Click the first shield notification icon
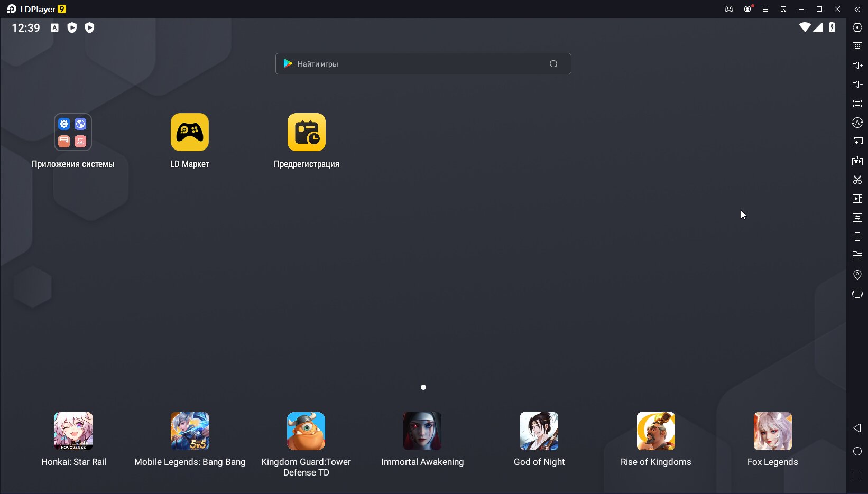The image size is (868, 494). pos(72,28)
